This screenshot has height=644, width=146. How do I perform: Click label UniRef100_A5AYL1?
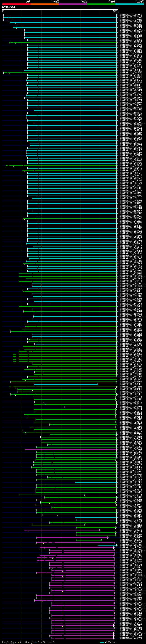pos(131,306)
